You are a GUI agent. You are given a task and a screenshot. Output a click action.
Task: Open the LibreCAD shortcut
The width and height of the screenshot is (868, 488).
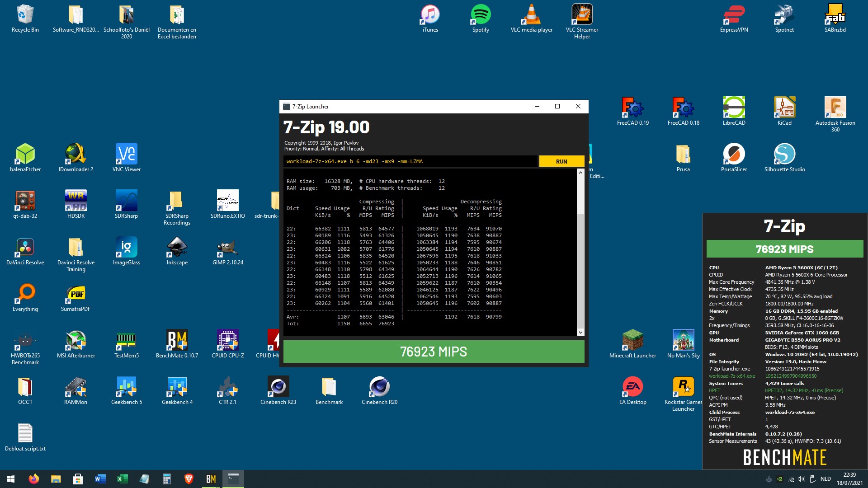pos(734,112)
